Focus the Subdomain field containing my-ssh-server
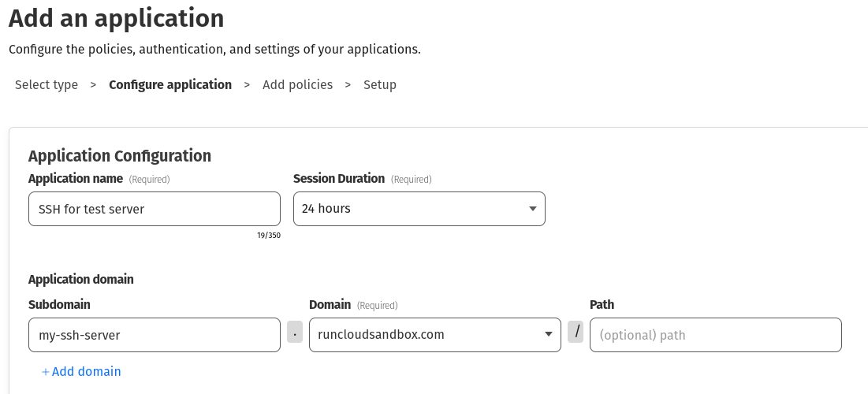The height and width of the screenshot is (394, 868). [x=154, y=335]
